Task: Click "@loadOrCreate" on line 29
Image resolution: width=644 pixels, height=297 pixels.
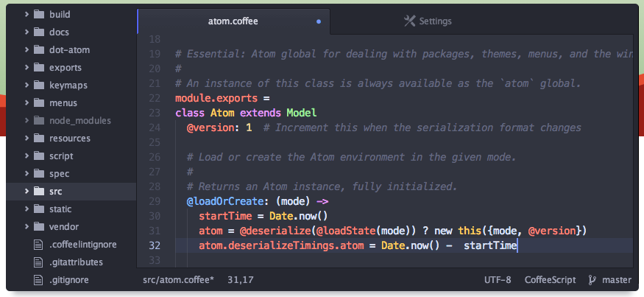Action: point(224,202)
